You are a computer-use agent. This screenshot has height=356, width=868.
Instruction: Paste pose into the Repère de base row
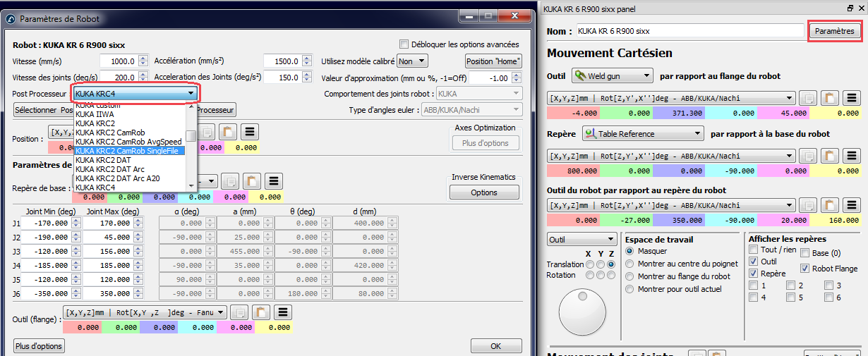pyautogui.click(x=253, y=182)
